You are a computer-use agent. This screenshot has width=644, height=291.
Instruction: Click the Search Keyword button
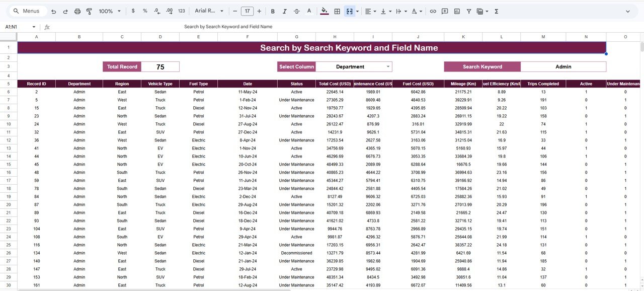[x=481, y=66]
